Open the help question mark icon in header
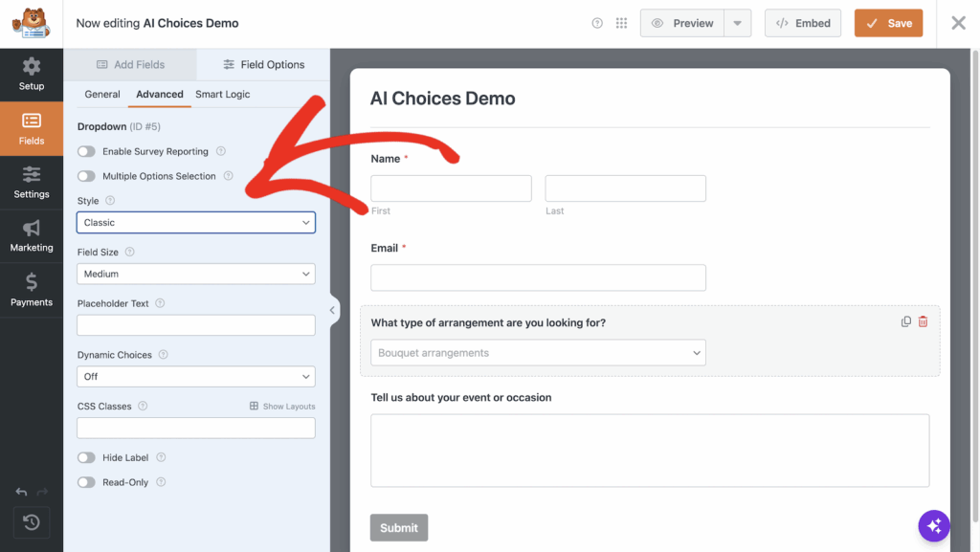The height and width of the screenshot is (552, 980). 597,23
